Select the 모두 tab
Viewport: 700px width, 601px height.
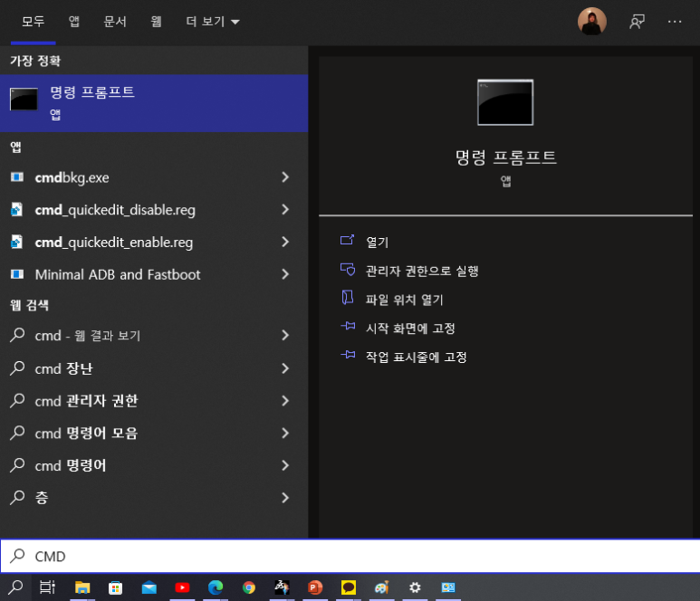pos(33,21)
